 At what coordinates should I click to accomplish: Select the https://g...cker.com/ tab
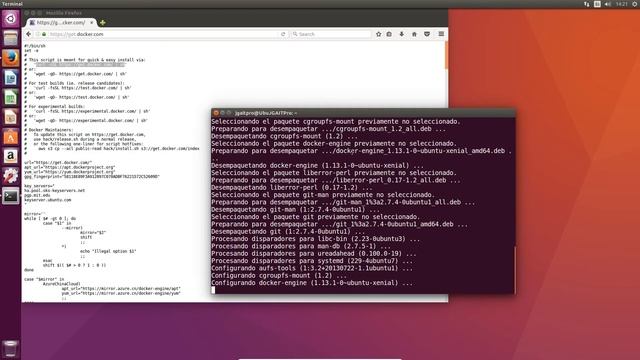coord(61,22)
